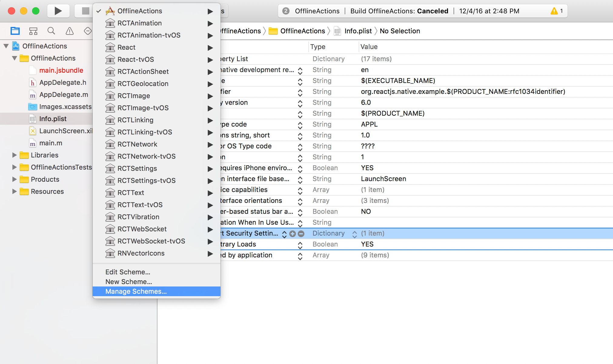Click the minus button to remove the Dictionary row

301,233
